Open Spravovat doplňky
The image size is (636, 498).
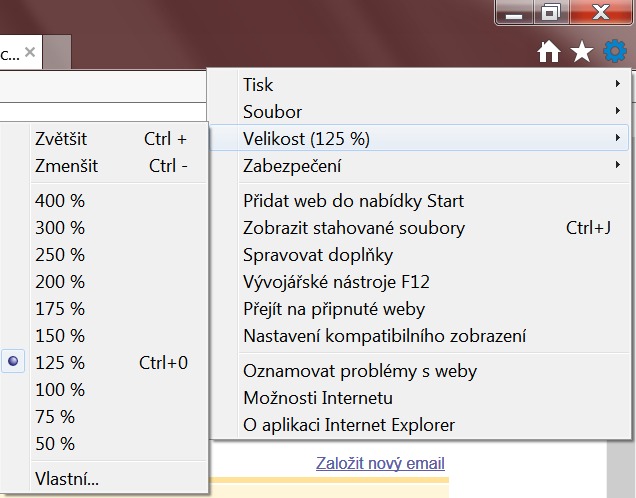point(318,255)
